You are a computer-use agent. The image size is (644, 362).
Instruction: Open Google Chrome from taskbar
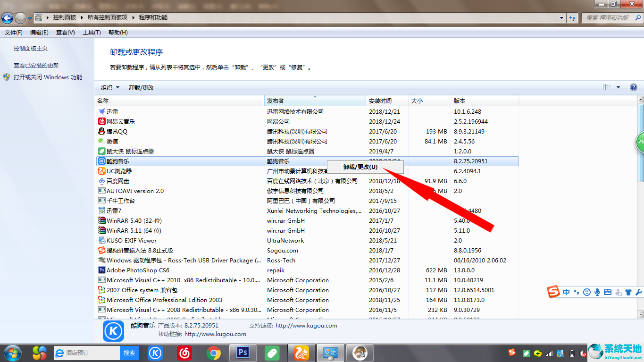click(213, 353)
